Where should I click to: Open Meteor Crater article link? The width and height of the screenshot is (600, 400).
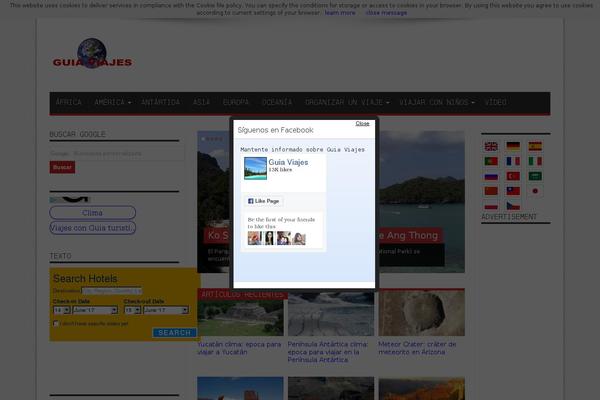pos(417,348)
